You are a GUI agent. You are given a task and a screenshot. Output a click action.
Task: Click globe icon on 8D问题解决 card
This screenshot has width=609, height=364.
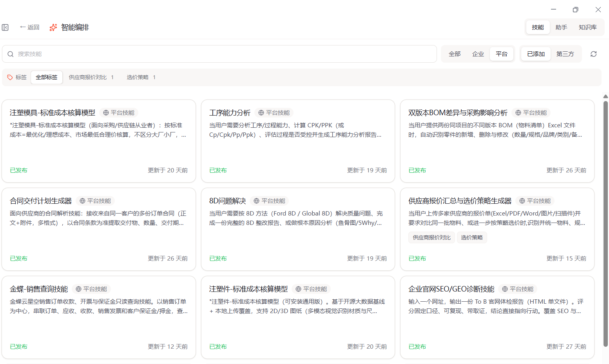tap(257, 201)
